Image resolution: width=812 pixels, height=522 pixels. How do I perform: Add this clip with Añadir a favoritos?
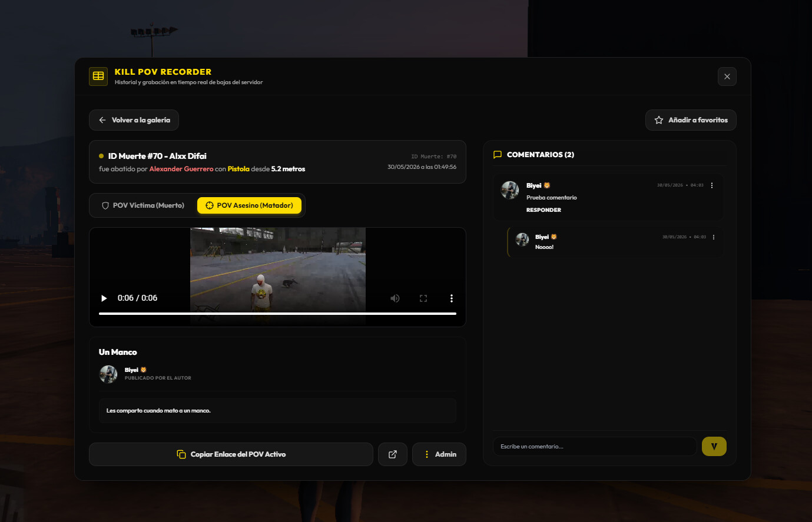(x=691, y=120)
